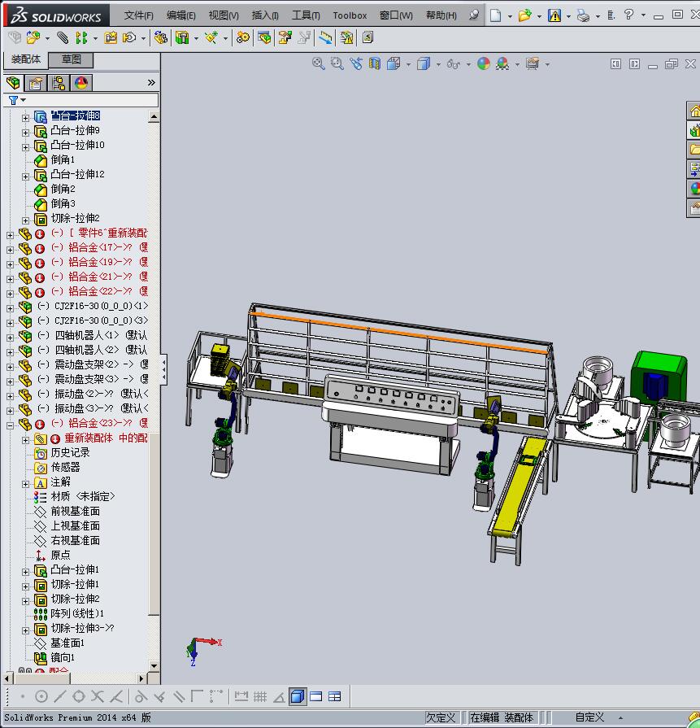
Task: Select the 前视基准面 plane in tree
Action: click(75, 511)
